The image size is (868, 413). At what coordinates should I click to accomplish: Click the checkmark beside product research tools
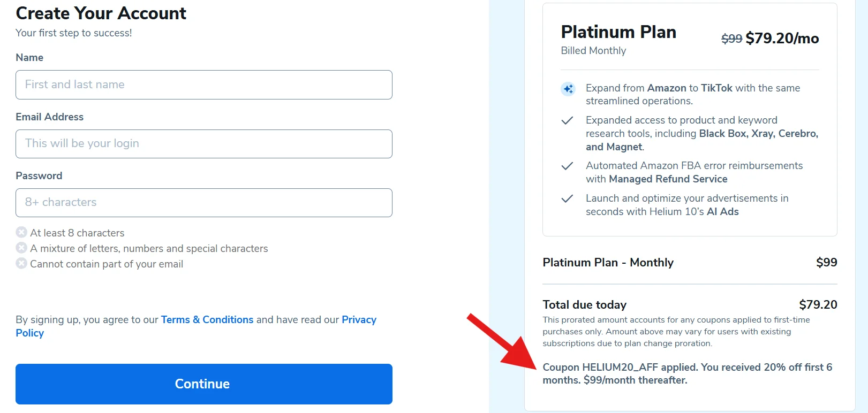pyautogui.click(x=567, y=120)
